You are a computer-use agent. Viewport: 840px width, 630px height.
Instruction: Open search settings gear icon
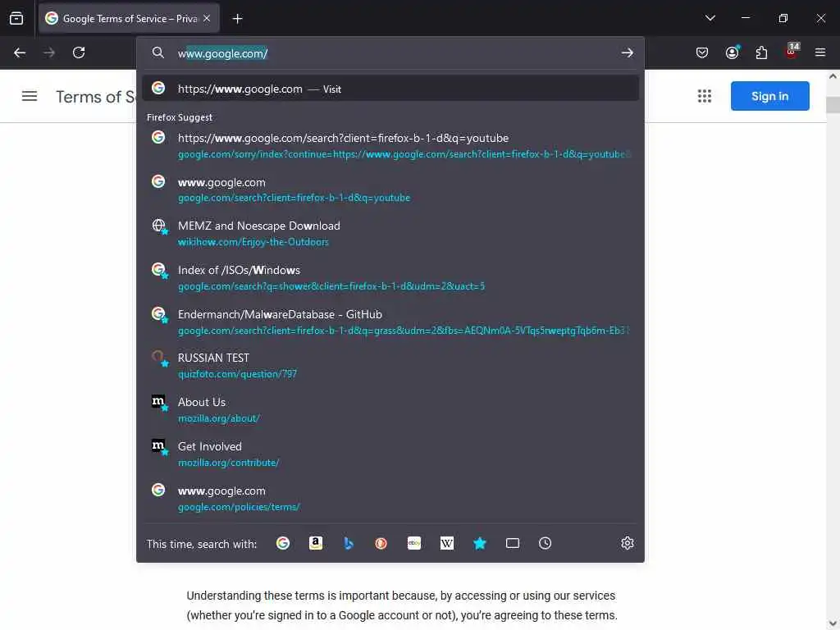point(628,543)
